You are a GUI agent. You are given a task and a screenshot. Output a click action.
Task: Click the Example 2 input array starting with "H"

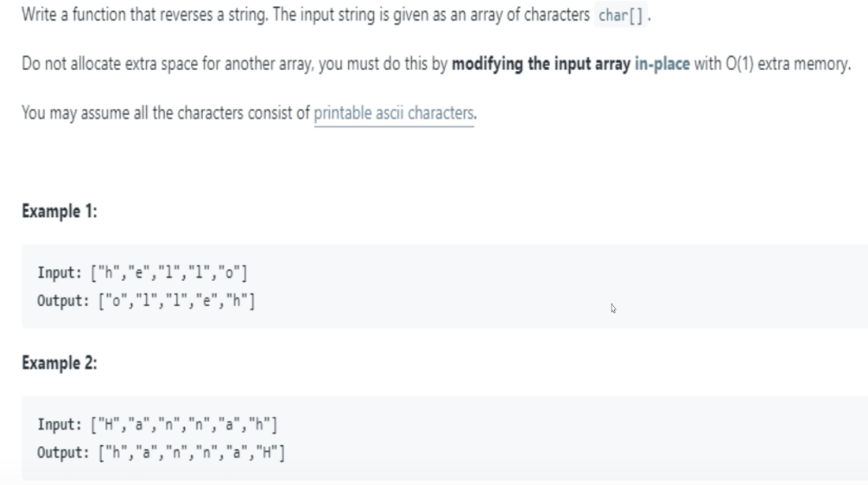(x=184, y=424)
